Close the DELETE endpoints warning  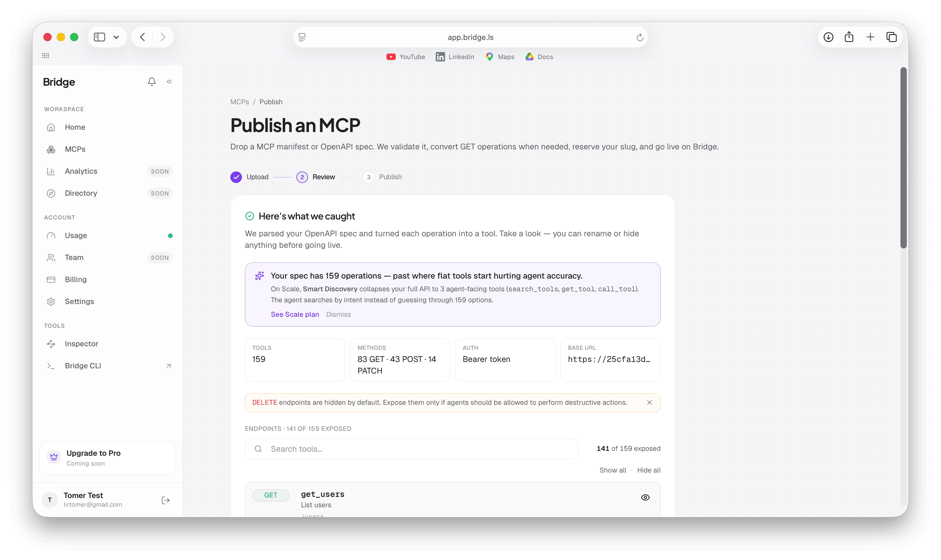tap(649, 403)
